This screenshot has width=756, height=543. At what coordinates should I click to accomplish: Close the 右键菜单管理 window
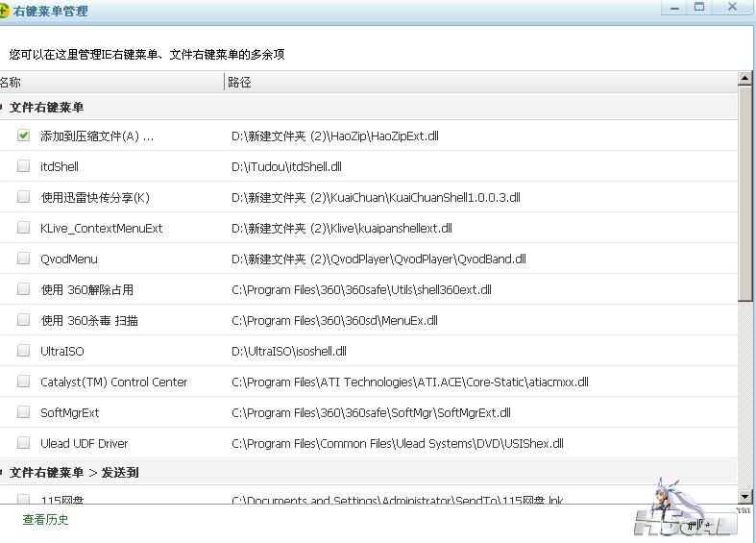click(x=732, y=8)
